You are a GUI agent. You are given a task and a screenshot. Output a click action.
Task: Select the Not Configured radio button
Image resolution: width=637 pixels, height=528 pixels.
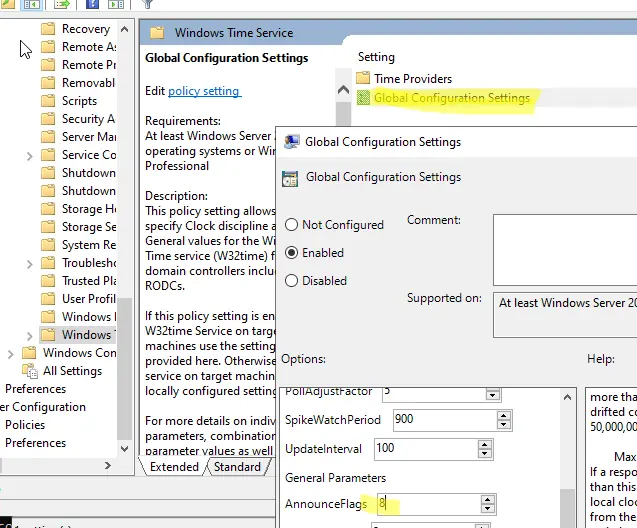(x=292, y=225)
